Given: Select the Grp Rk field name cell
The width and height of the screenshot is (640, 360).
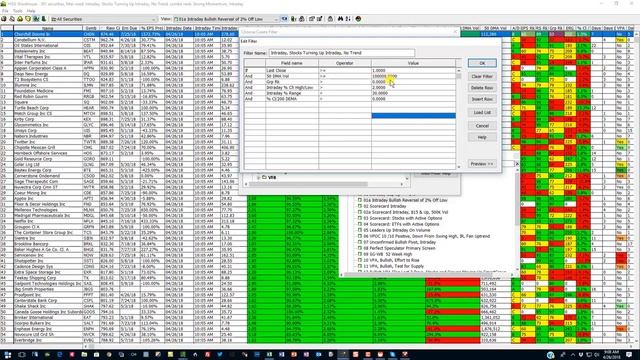Looking at the screenshot, I should pyautogui.click(x=292, y=82).
